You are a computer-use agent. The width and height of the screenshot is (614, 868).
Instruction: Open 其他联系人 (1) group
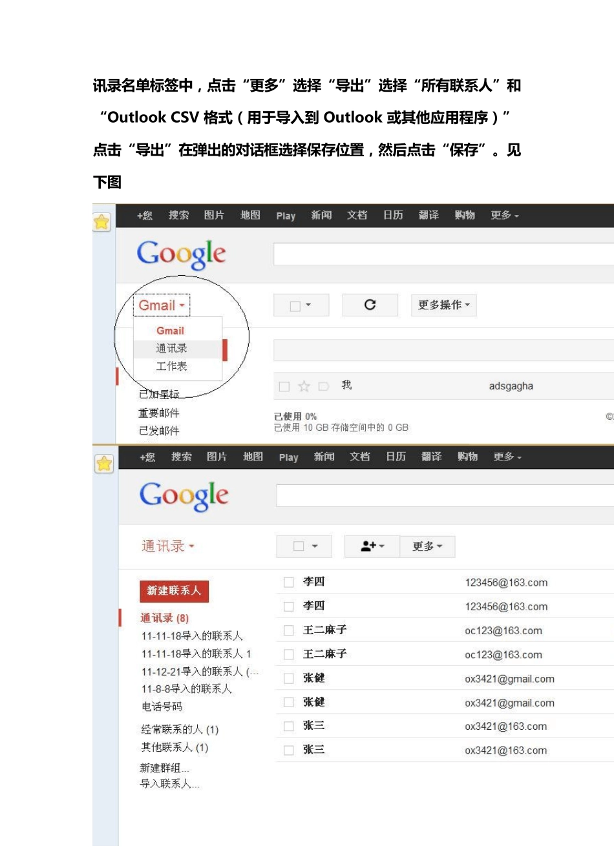pyautogui.click(x=175, y=747)
